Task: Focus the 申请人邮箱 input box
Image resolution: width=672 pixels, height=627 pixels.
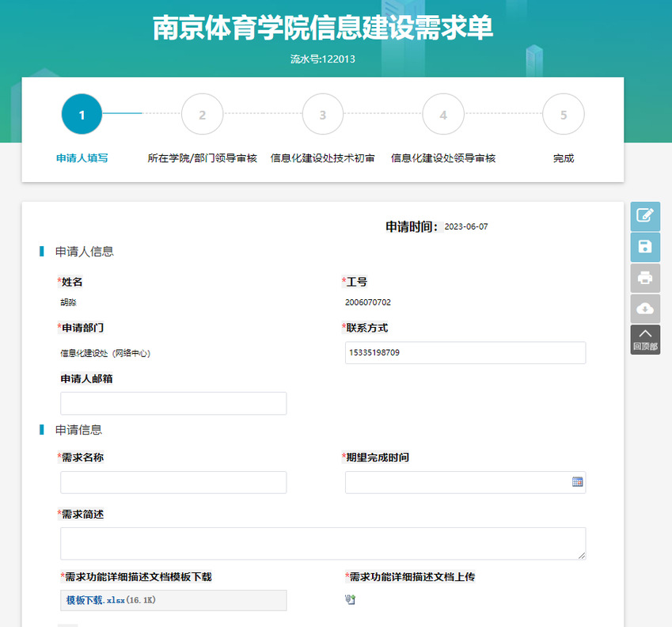Action: [x=173, y=403]
